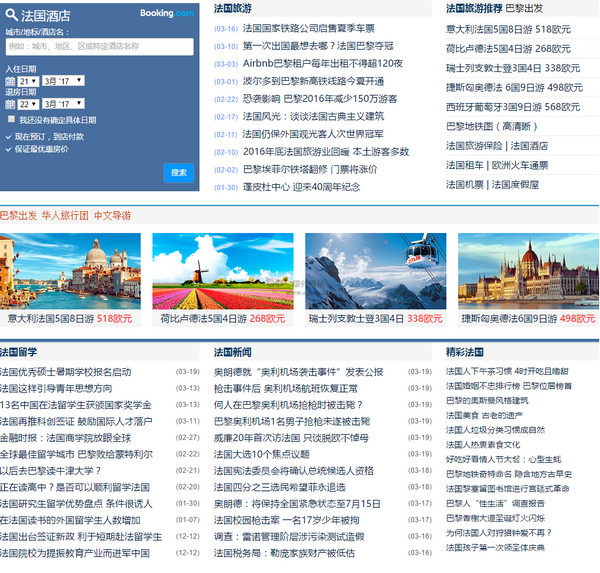This screenshot has height=573, width=600.
Task: Open the Swiss cable car thumbnail
Action: 375,271
